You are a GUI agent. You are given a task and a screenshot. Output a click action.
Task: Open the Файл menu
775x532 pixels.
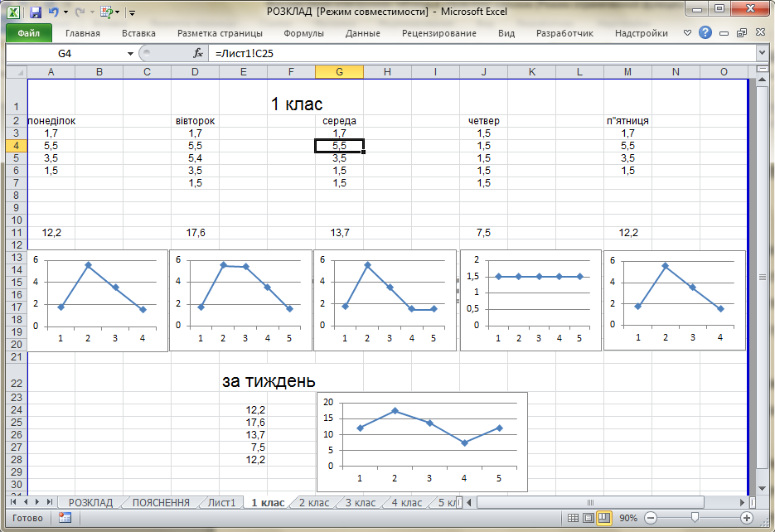29,33
